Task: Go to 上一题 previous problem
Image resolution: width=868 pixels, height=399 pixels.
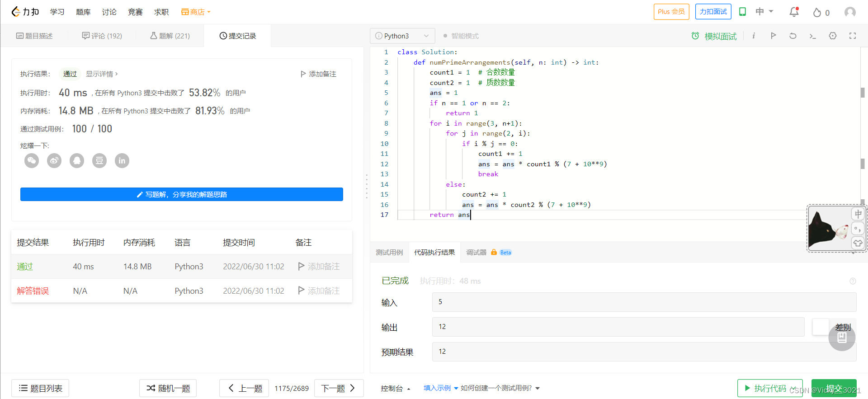Action: [244, 388]
